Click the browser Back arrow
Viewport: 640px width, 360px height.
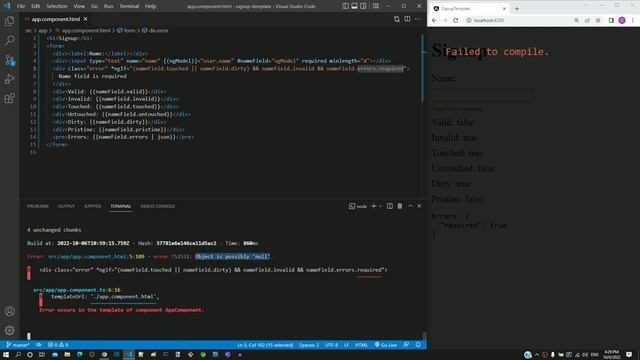click(x=434, y=20)
